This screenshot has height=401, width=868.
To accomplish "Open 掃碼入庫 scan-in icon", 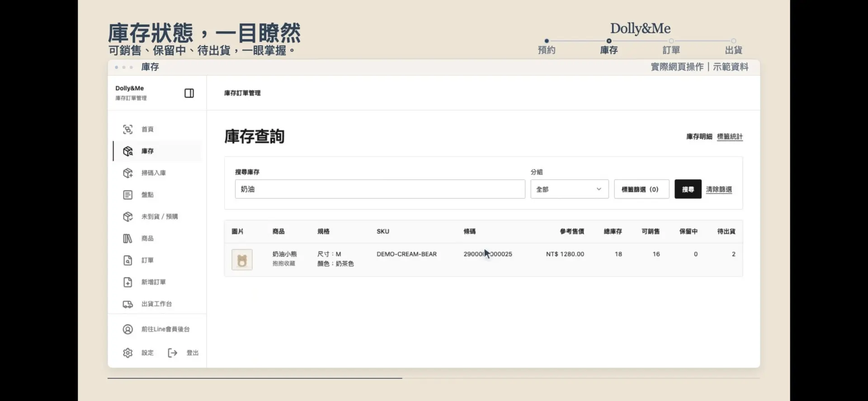I will coord(128,173).
